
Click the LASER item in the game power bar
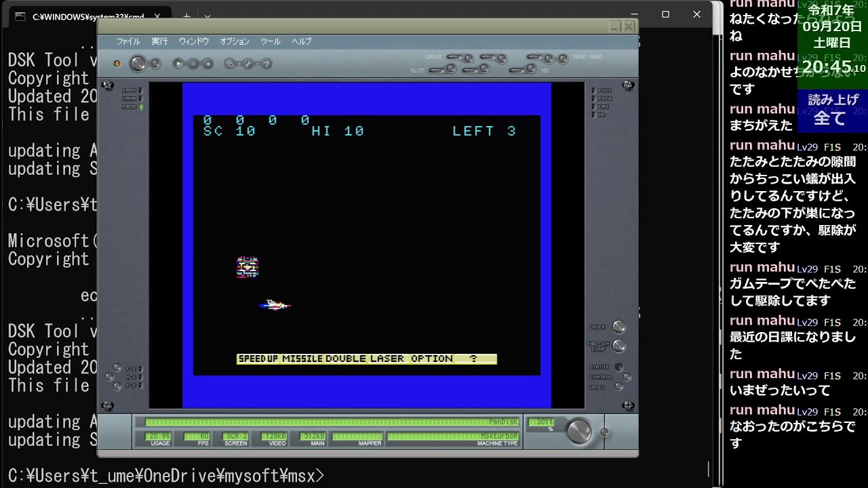tap(387, 359)
